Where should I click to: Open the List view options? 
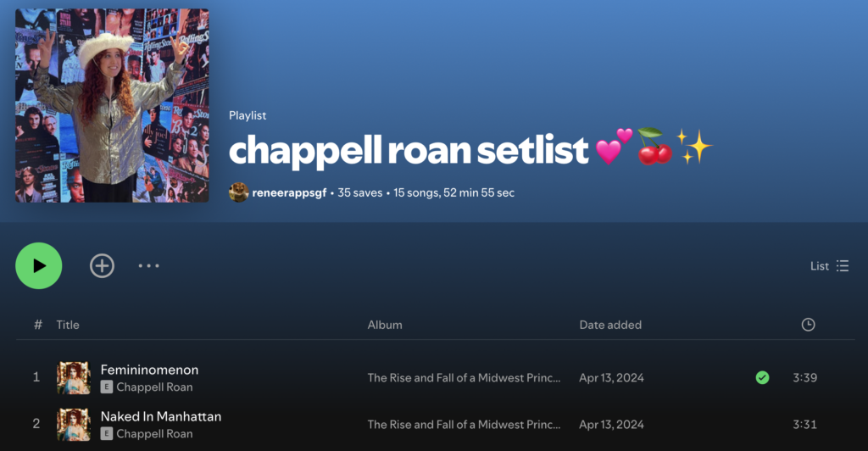829,265
